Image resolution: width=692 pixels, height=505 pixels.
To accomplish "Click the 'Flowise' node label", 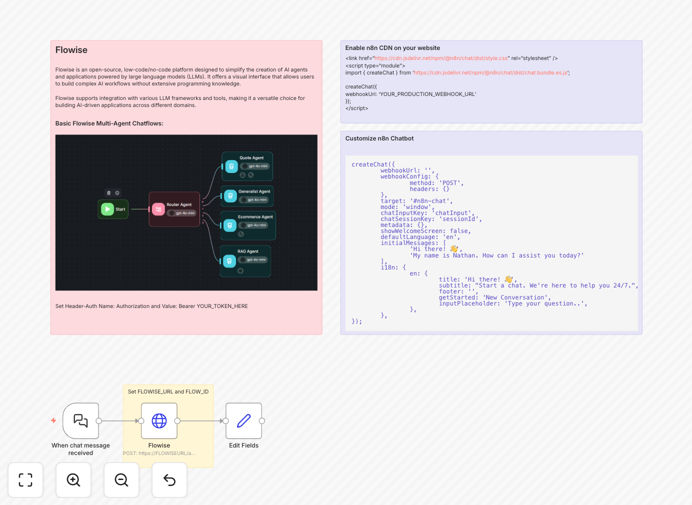I will pos(159,445).
